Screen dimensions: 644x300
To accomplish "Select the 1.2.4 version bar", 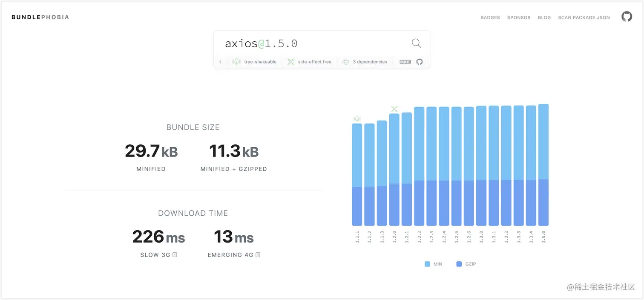I will click(444, 166).
